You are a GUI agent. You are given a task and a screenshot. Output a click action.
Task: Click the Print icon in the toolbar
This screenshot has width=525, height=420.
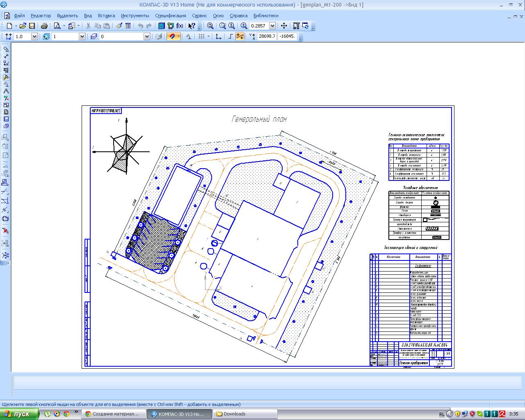tap(44, 26)
